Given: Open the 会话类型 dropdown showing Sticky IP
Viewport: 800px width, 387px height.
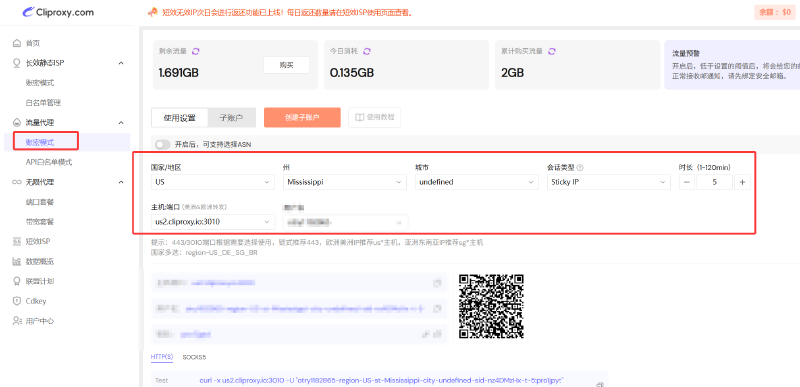Looking at the screenshot, I should (x=608, y=182).
